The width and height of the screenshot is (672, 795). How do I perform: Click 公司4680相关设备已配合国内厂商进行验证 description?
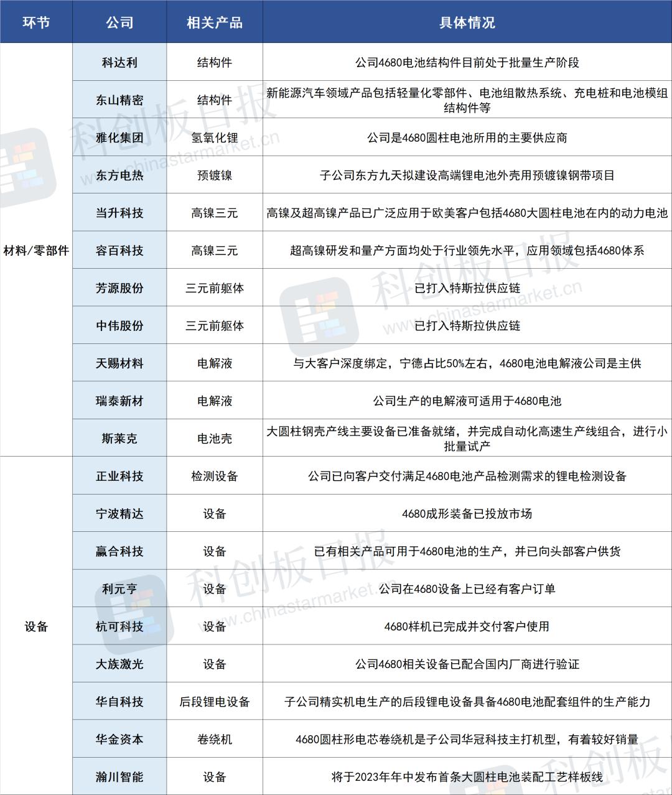pos(467,664)
